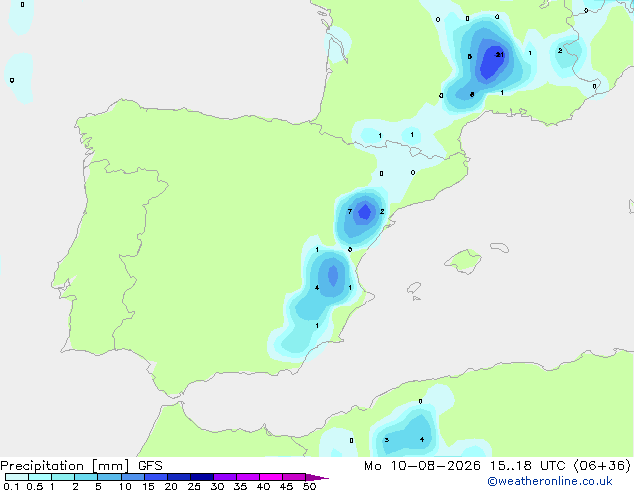Click the '20' legend scale label

click(x=171, y=486)
